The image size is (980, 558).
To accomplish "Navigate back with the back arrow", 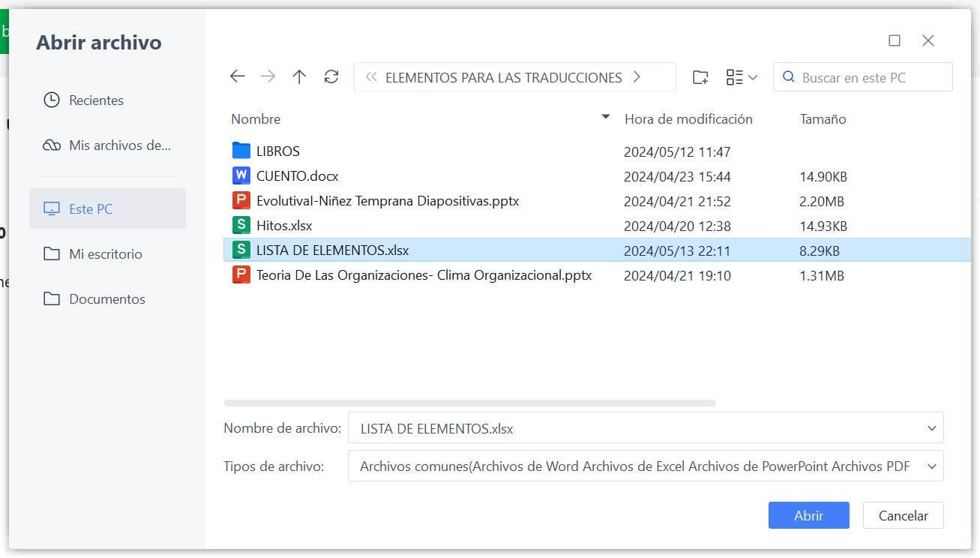I will tap(237, 76).
